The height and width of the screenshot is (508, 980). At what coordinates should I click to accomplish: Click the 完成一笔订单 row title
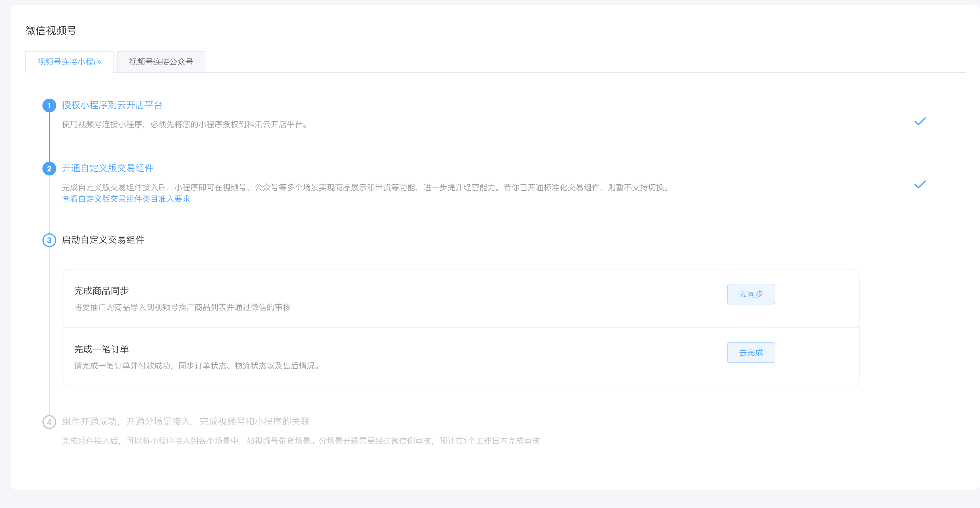(x=101, y=349)
